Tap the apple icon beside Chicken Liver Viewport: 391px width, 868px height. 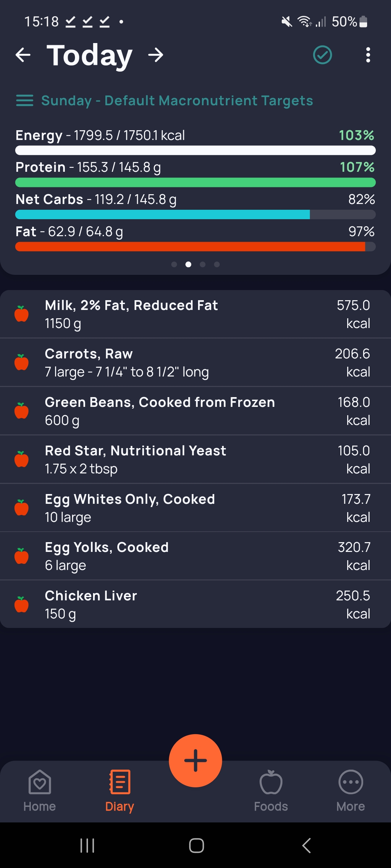click(x=21, y=604)
